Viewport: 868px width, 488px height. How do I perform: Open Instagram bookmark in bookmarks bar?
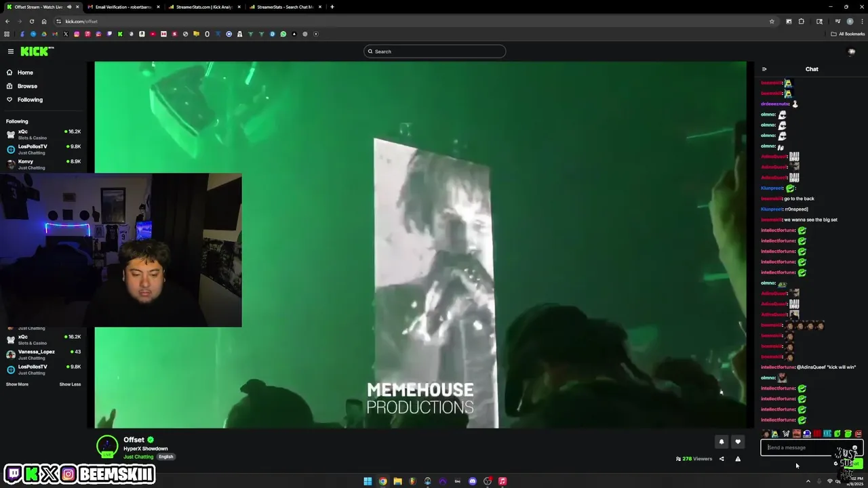click(x=77, y=34)
